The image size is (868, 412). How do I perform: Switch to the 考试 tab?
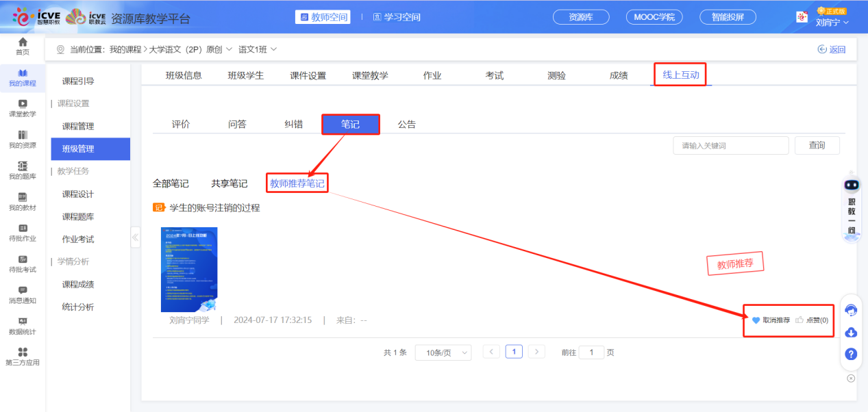pos(494,75)
